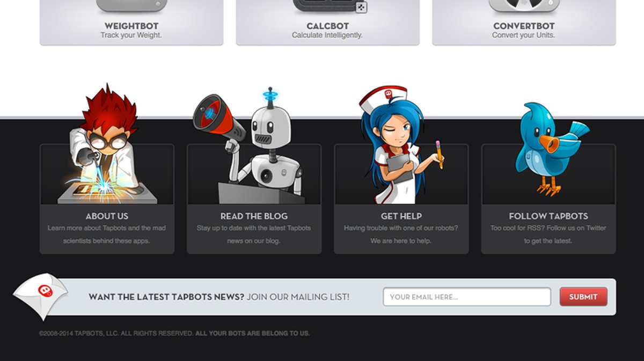Image resolution: width=644 pixels, height=361 pixels.
Task: Click the YOUR EMAIL HERE input field
Action: point(467,297)
